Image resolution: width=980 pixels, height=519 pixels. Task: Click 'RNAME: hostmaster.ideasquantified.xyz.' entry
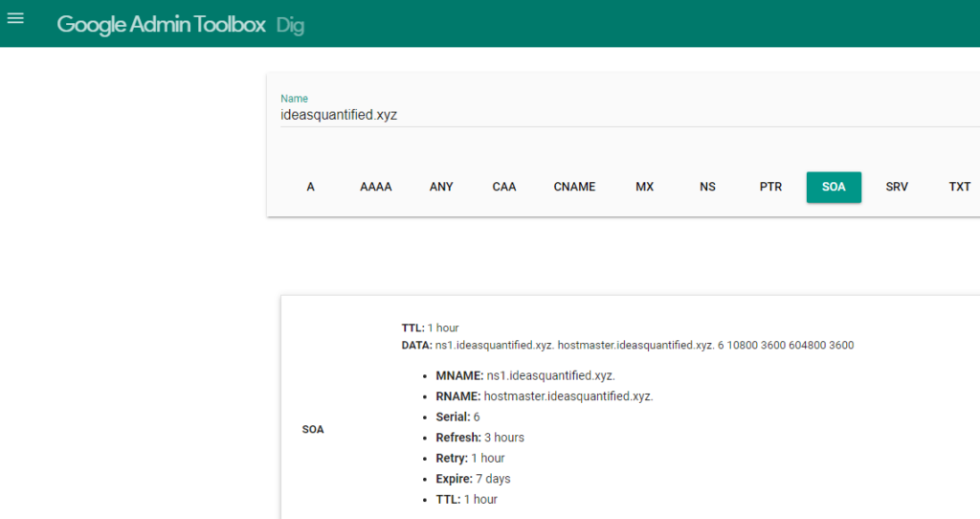pyautogui.click(x=545, y=396)
